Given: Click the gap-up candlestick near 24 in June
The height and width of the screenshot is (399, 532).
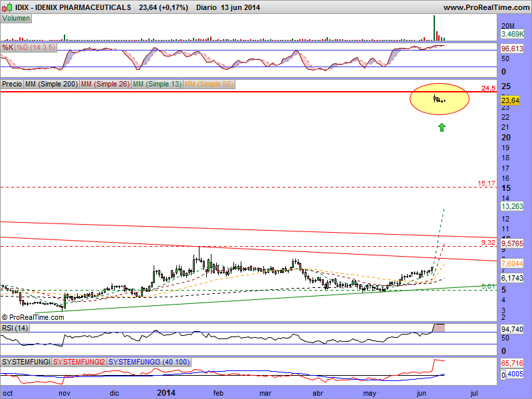Looking at the screenshot, I should (x=435, y=98).
